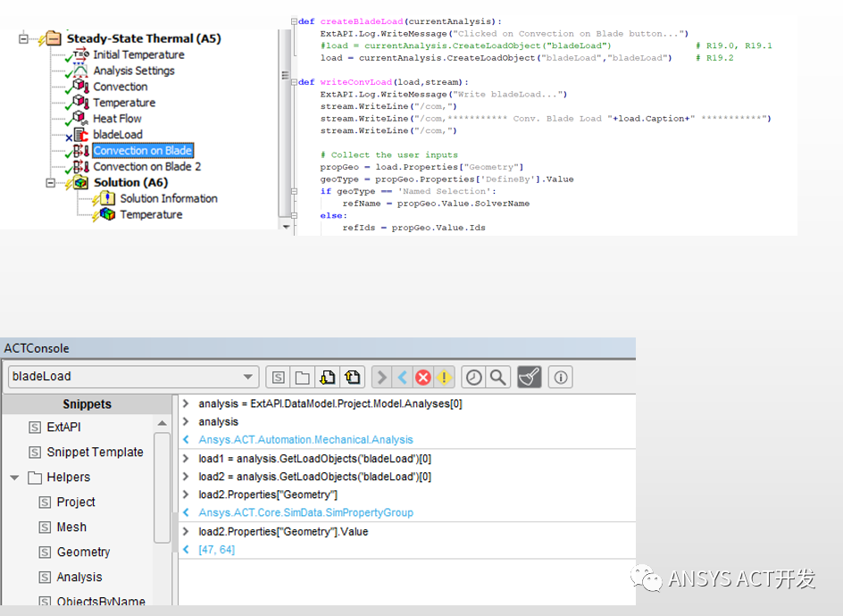Select Heat Flow tree item
The image size is (843, 616).
point(117,119)
